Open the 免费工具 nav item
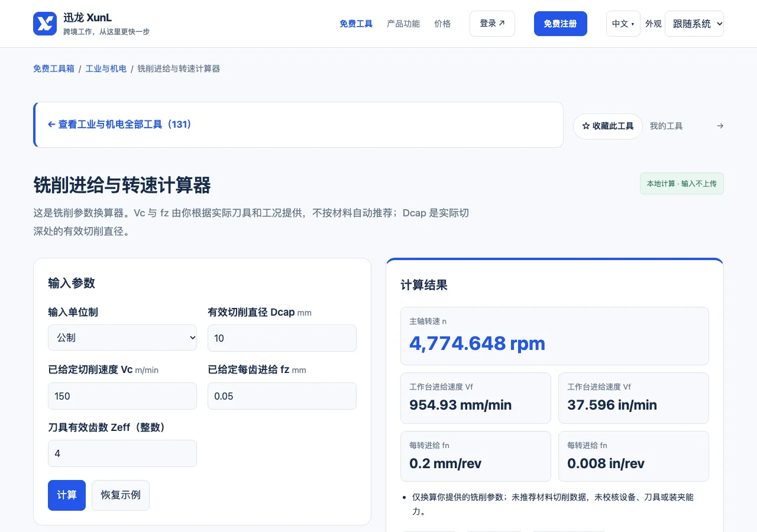This screenshot has width=757, height=532. pyautogui.click(x=356, y=24)
